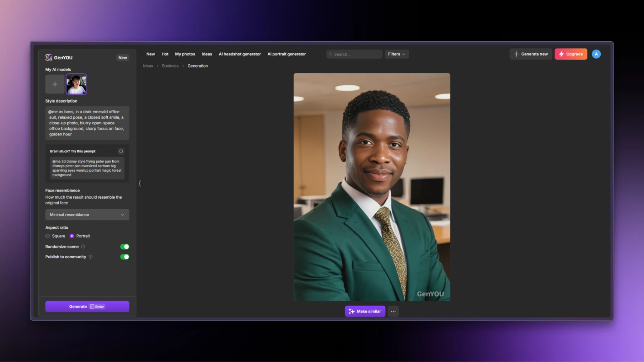Select the Square aspect ratio
The image size is (644, 362).
coord(48,236)
